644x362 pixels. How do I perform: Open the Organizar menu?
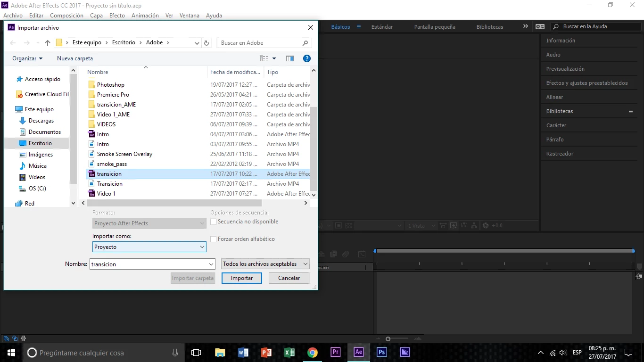tap(27, 58)
